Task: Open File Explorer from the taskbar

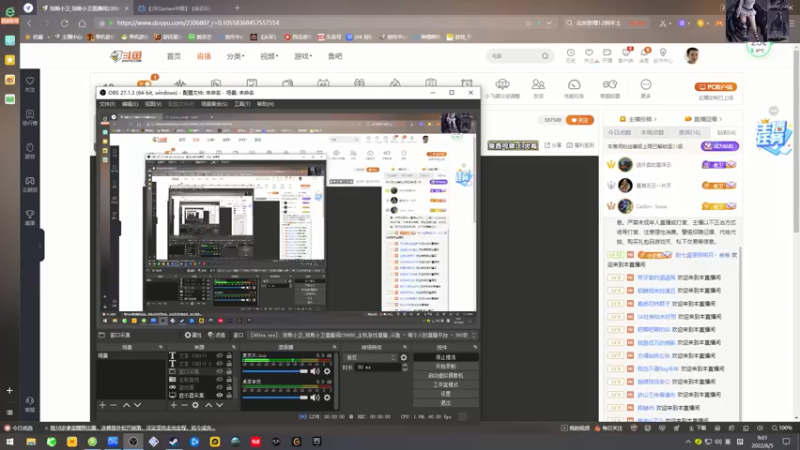Action: pyautogui.click(x=31, y=442)
